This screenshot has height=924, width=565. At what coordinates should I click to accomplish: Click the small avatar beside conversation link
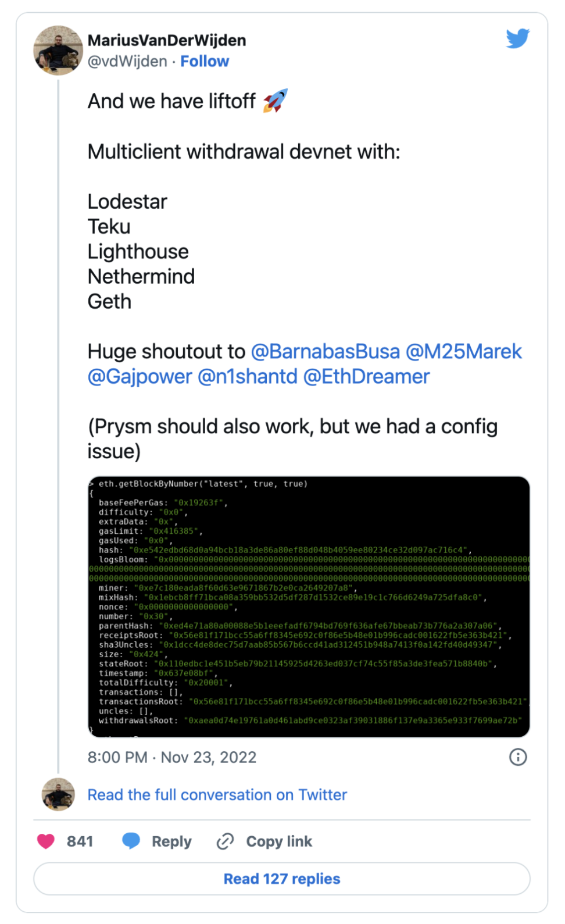pos(58,794)
